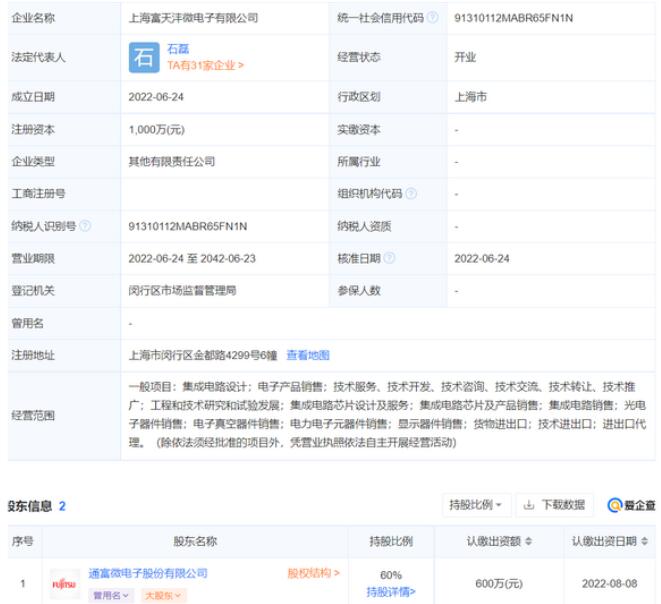Select 行政区划 value 上海市
The height and width of the screenshot is (604, 661).
470,97
